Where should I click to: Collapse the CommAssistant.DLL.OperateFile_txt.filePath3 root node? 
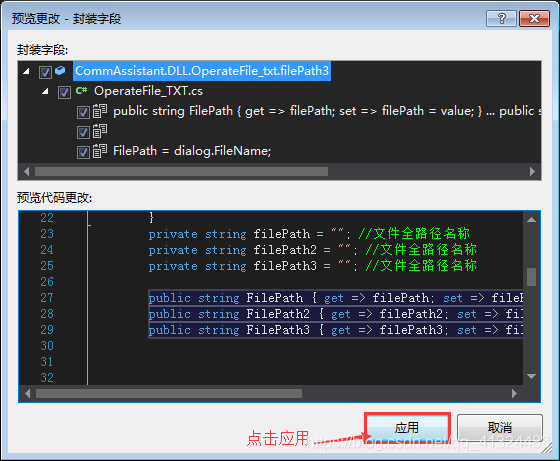tap(26, 71)
